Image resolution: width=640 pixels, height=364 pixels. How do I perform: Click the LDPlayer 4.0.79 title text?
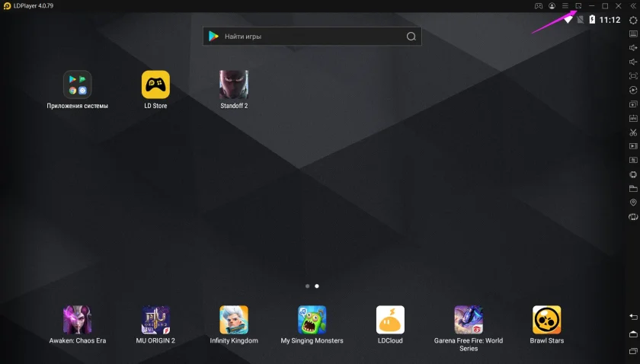pyautogui.click(x=34, y=6)
